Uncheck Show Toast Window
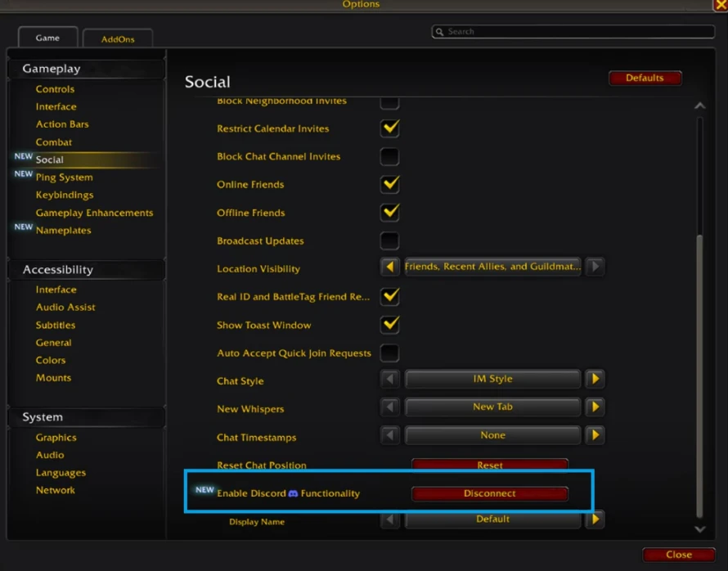This screenshot has height=571, width=728. point(389,325)
